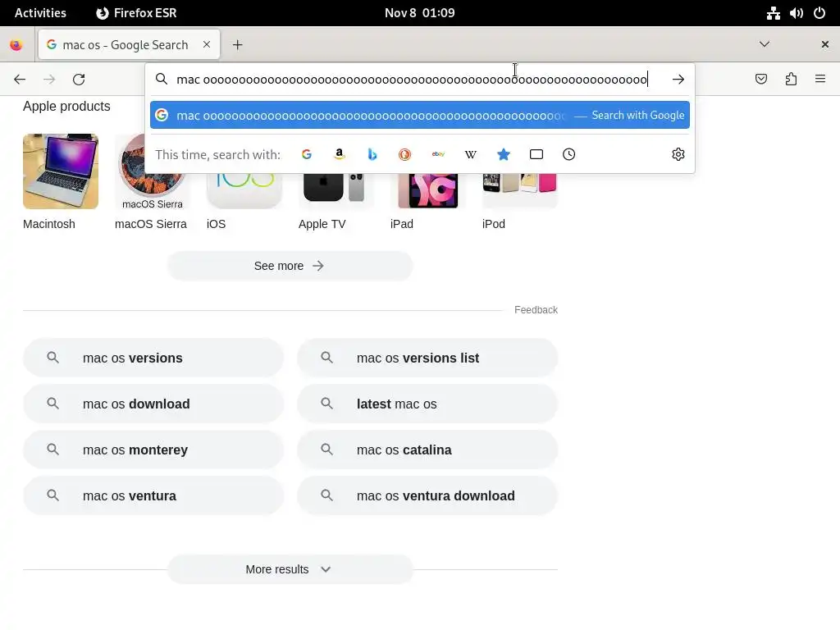Screen dimensions: 840x630
Task: Search this time with eBay
Action: [438, 154]
